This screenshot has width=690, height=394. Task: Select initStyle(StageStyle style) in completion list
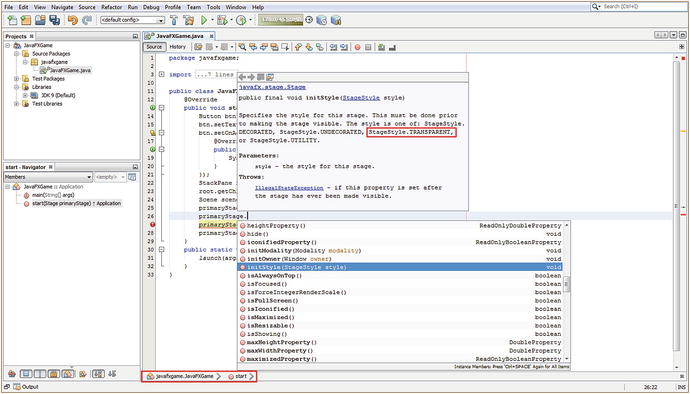pyautogui.click(x=400, y=267)
